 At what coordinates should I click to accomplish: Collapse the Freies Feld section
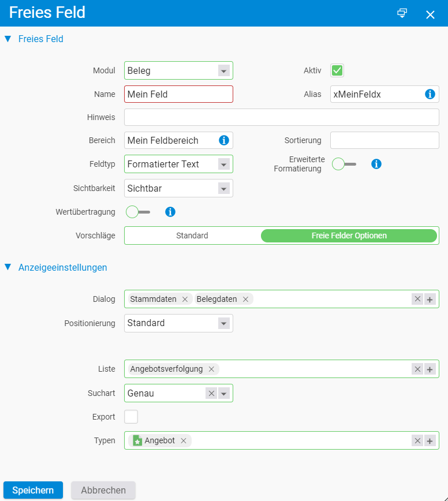pos(8,39)
